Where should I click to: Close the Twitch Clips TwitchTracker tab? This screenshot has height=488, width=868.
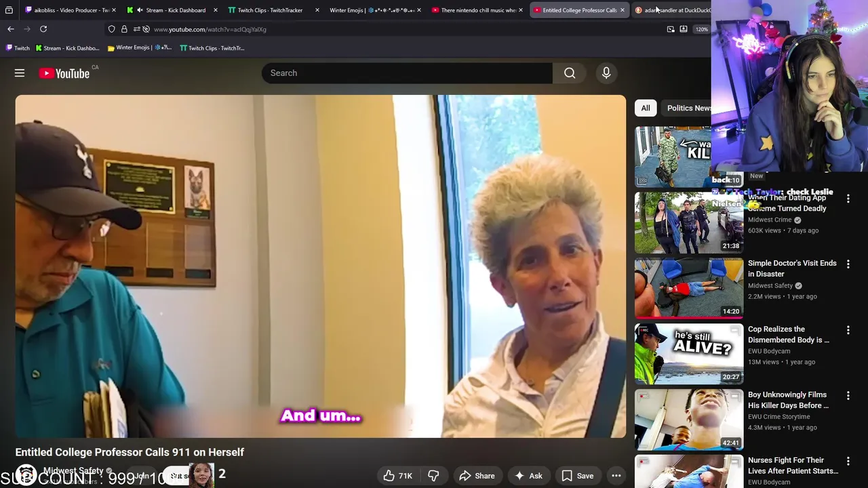click(317, 10)
